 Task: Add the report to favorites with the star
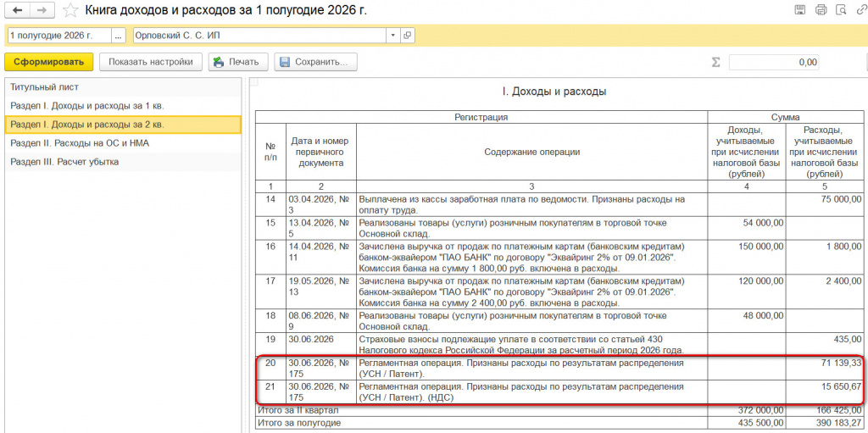point(70,10)
